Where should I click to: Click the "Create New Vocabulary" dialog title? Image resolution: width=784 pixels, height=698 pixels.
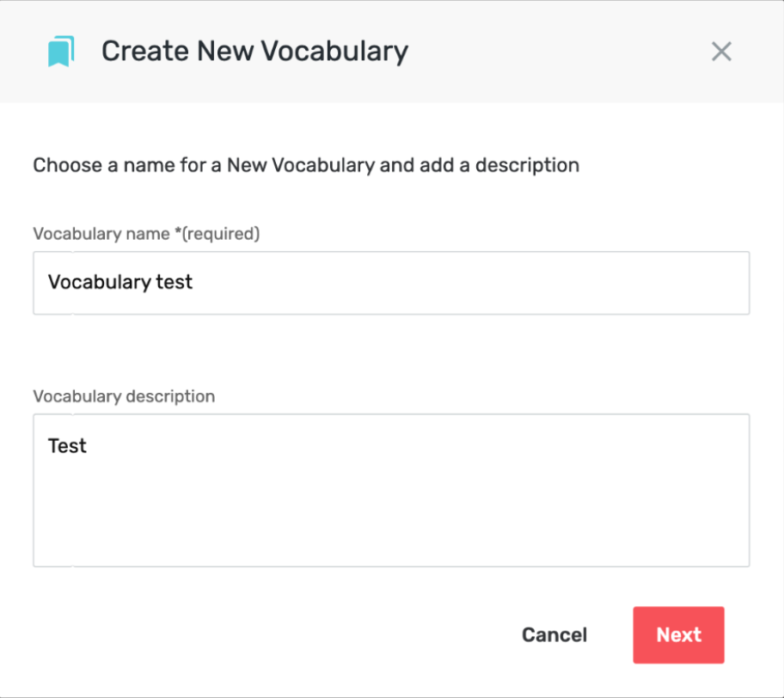point(254,52)
